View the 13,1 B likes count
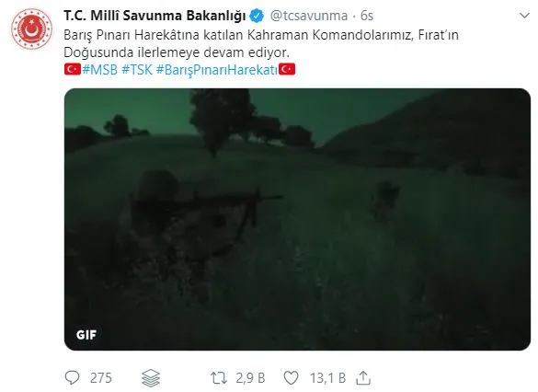This screenshot has width=538, height=392. pyautogui.click(x=327, y=378)
